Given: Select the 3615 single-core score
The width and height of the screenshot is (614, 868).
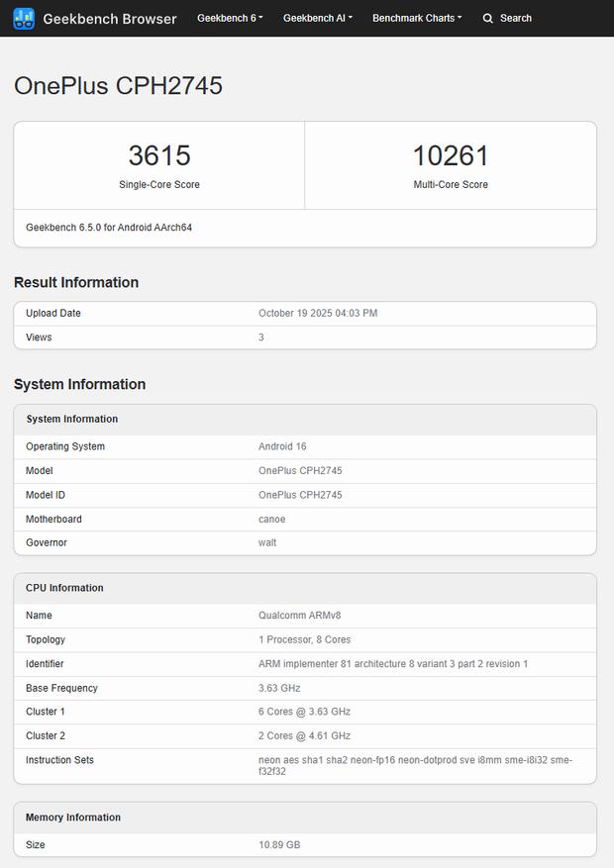Looking at the screenshot, I should click(x=158, y=155).
